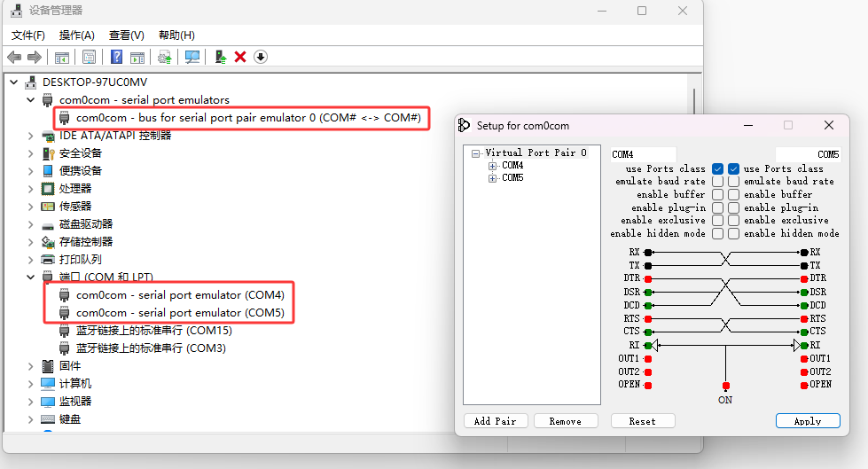This screenshot has width=868, height=469.
Task: Collapse the 端口 (COM 和 LPT) node
Action: pos(31,277)
